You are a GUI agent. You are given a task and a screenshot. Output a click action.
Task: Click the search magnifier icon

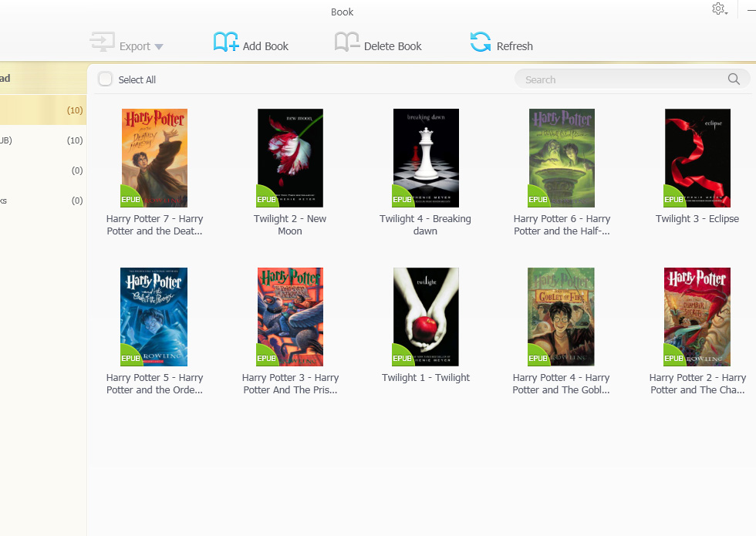734,79
